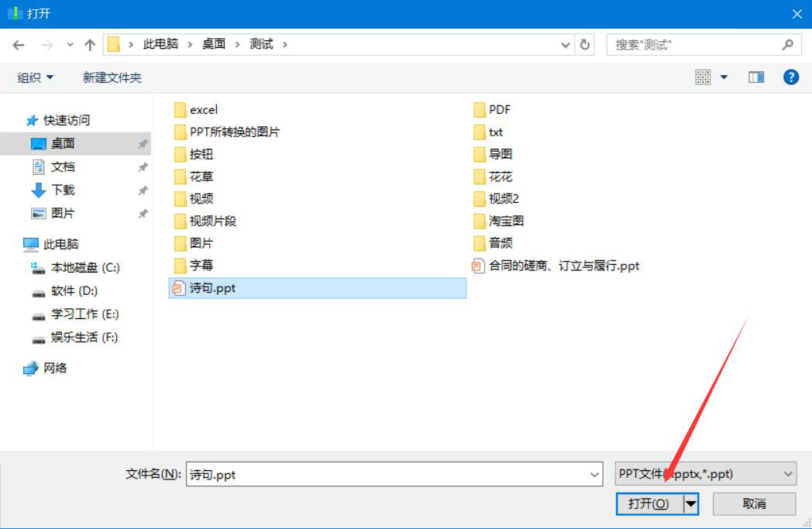This screenshot has width=812, height=529.
Task: Select the 字幕 folder
Action: pyautogui.click(x=194, y=266)
